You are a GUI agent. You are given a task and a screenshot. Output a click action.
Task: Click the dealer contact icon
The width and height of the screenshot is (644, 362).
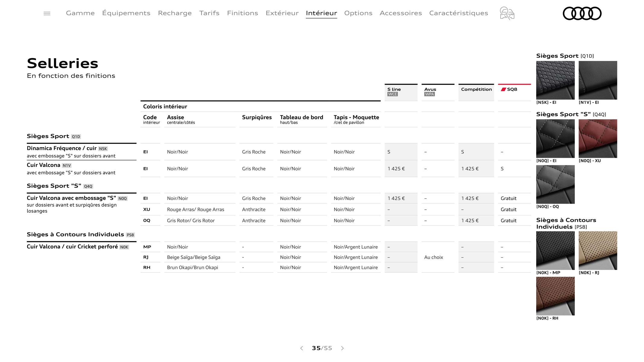click(507, 13)
